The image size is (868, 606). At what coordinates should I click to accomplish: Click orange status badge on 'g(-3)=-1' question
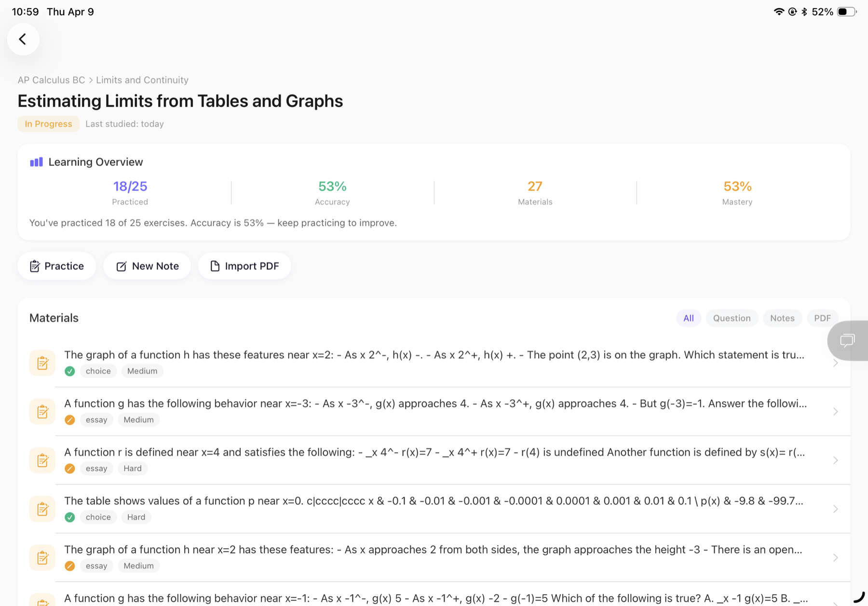click(x=70, y=420)
